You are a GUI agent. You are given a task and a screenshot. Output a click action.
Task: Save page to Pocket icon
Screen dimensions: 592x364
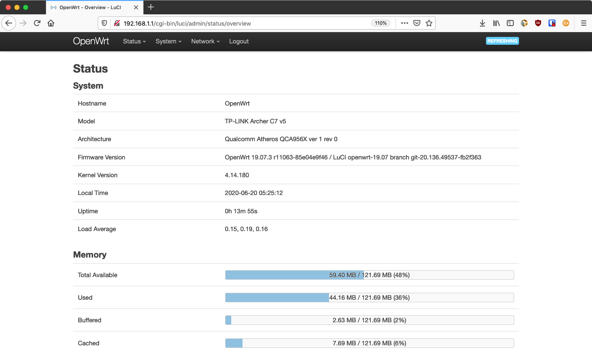tap(416, 23)
